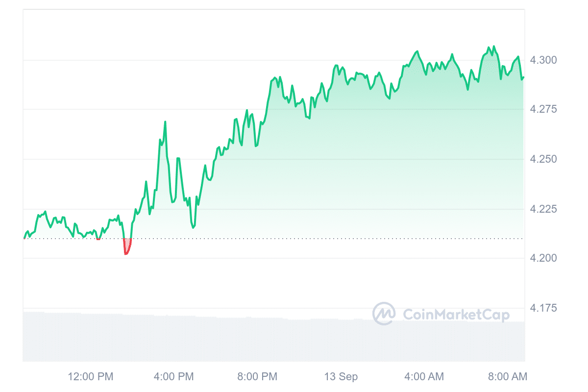Click the 12:00 PM time label
Screen dimensions: 588x392
tap(90, 377)
